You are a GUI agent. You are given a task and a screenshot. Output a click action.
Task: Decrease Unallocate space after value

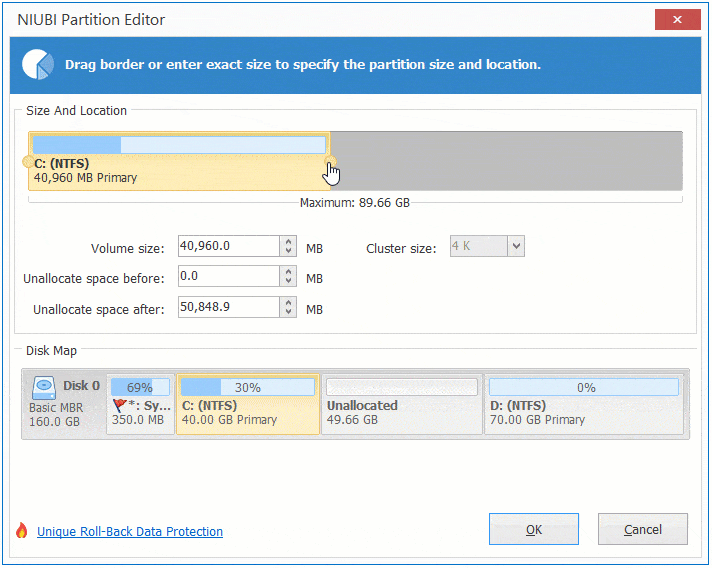pyautogui.click(x=289, y=313)
